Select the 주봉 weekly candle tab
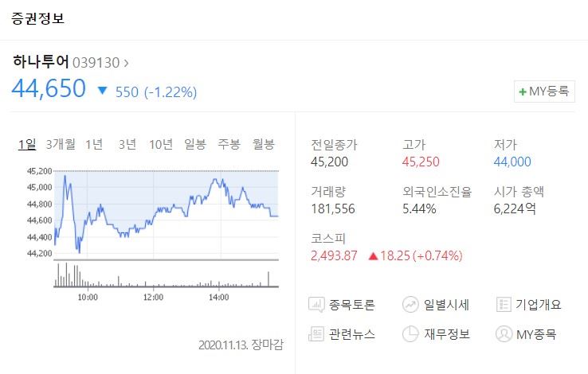Viewport: 588px width, 374px height. click(x=229, y=144)
